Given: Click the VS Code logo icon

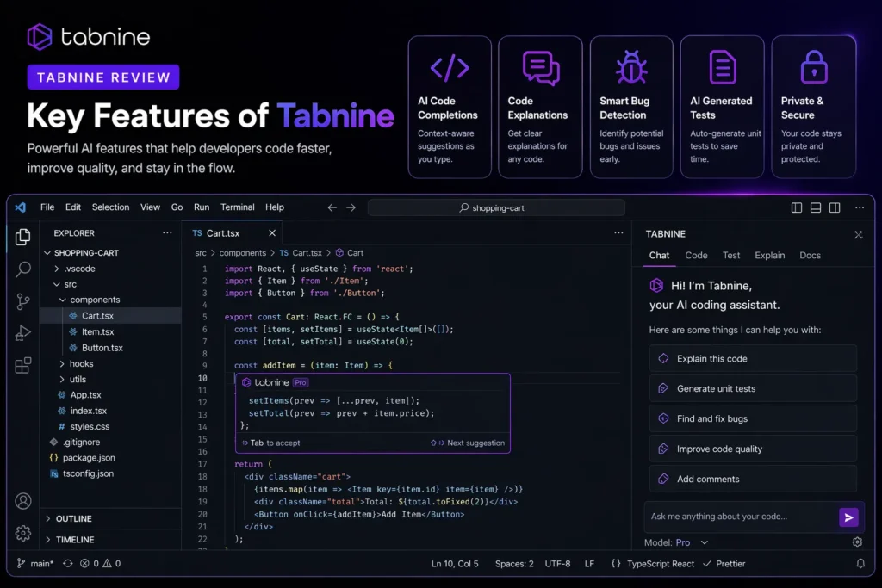Looking at the screenshot, I should pyautogui.click(x=21, y=207).
